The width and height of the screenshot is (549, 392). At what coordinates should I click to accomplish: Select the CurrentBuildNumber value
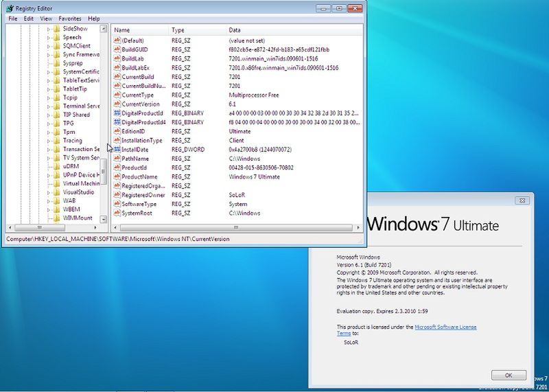pos(143,86)
